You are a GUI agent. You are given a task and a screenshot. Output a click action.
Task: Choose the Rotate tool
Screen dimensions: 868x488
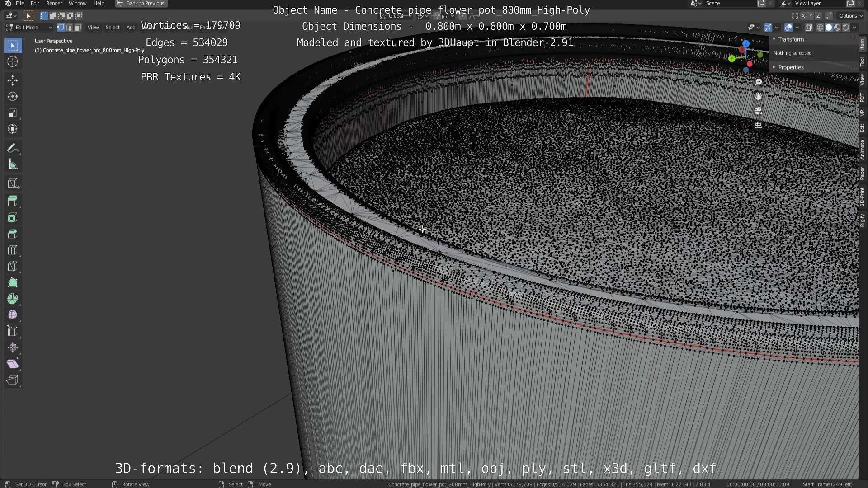13,97
